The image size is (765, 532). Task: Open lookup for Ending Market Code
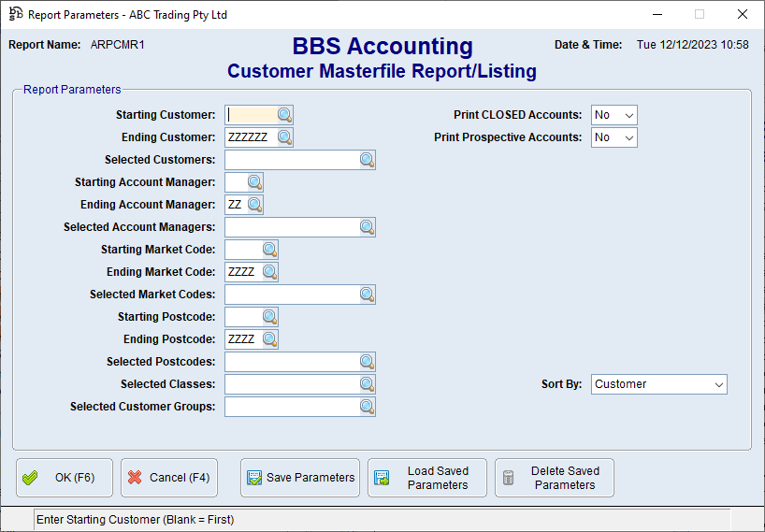269,272
